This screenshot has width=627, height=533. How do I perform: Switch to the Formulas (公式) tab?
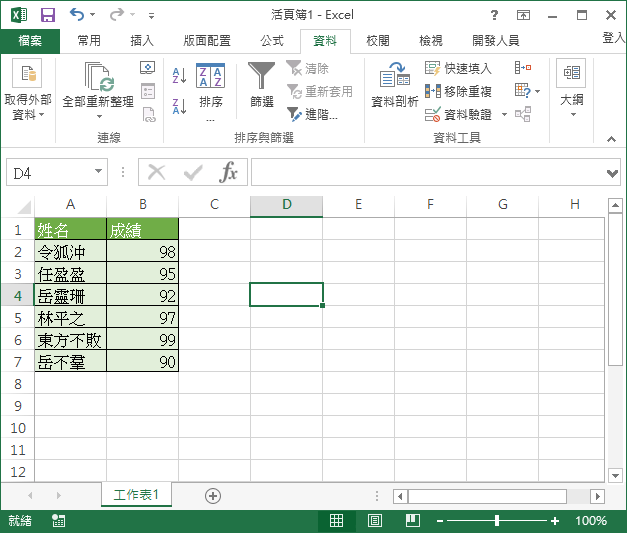point(272,41)
